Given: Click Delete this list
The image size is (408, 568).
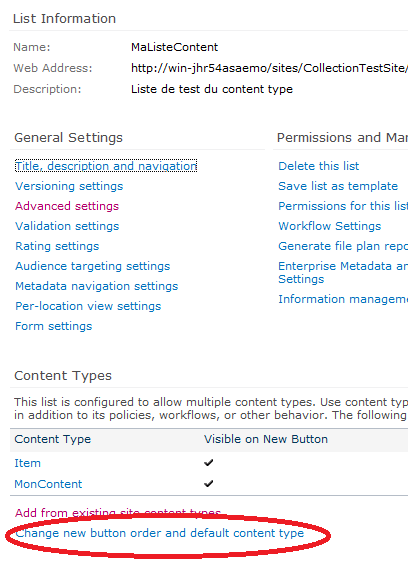Looking at the screenshot, I should click(x=319, y=166).
